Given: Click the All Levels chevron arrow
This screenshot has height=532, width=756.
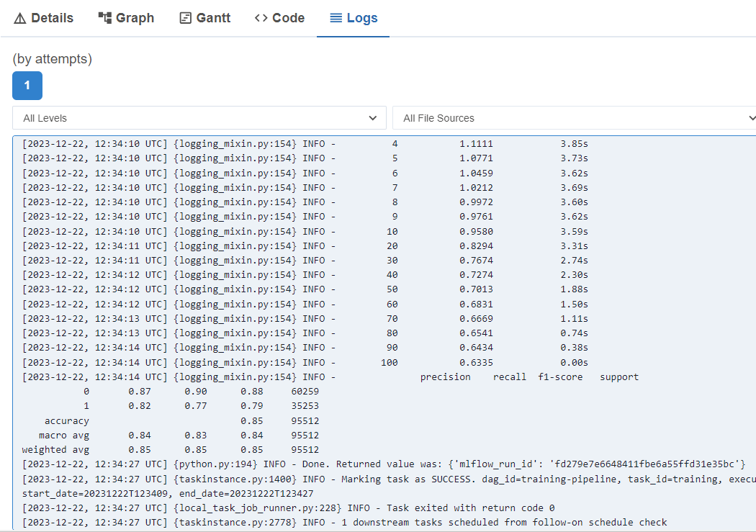Looking at the screenshot, I should pyautogui.click(x=372, y=118).
